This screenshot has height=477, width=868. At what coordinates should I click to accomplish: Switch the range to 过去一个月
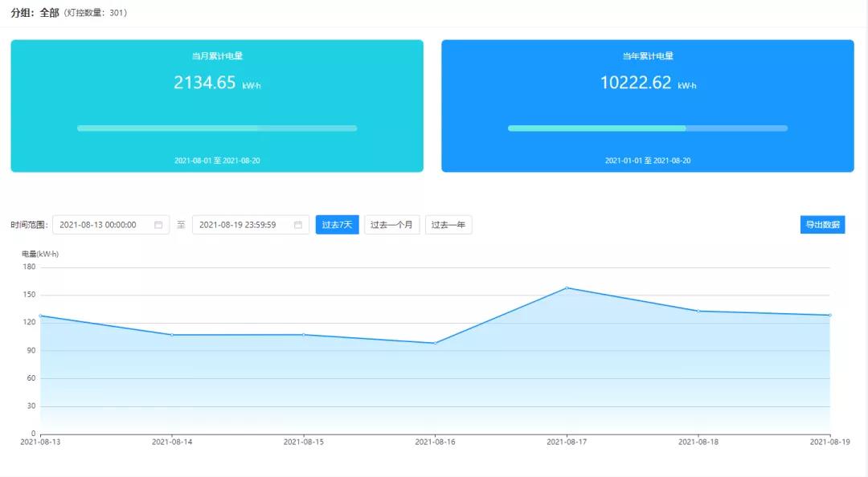391,225
